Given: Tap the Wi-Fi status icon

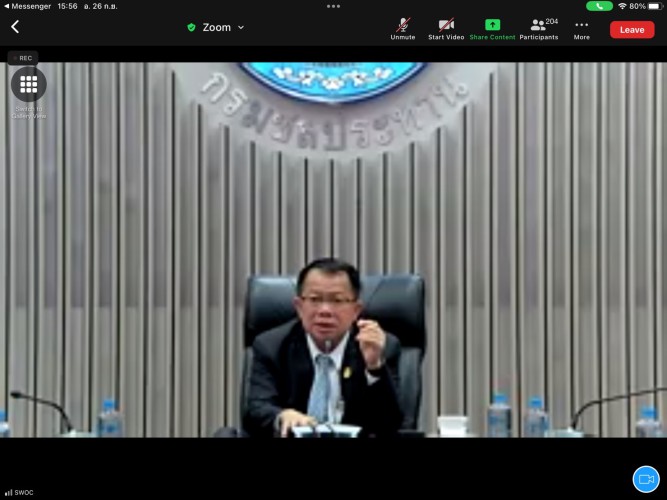Looking at the screenshot, I should [622, 6].
